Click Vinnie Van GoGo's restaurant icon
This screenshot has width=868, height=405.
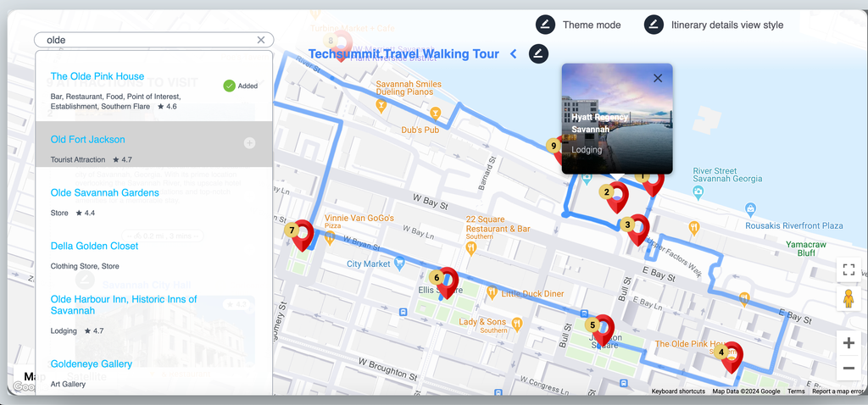click(x=330, y=238)
